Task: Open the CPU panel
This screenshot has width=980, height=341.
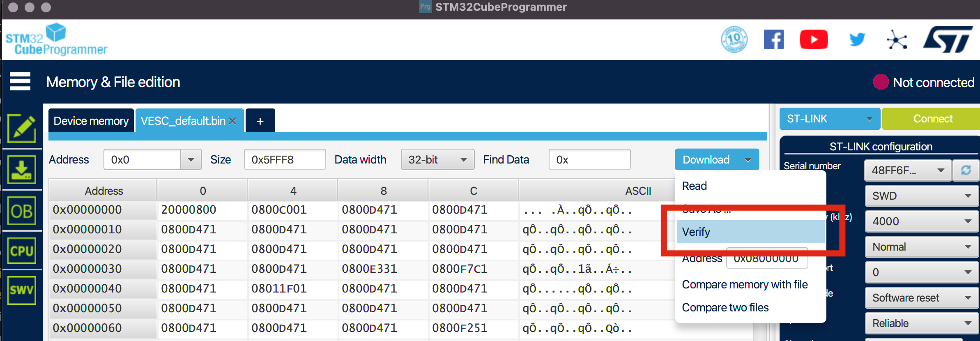Action: 22,251
